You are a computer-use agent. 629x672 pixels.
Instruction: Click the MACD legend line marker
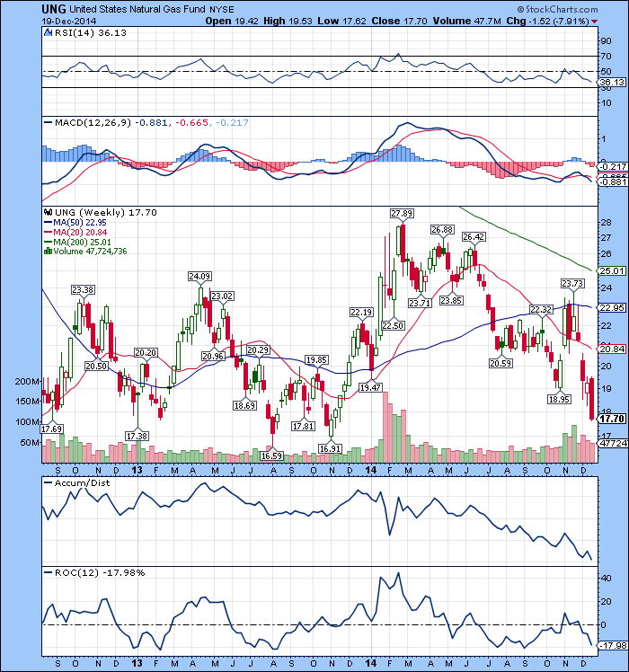[48, 123]
